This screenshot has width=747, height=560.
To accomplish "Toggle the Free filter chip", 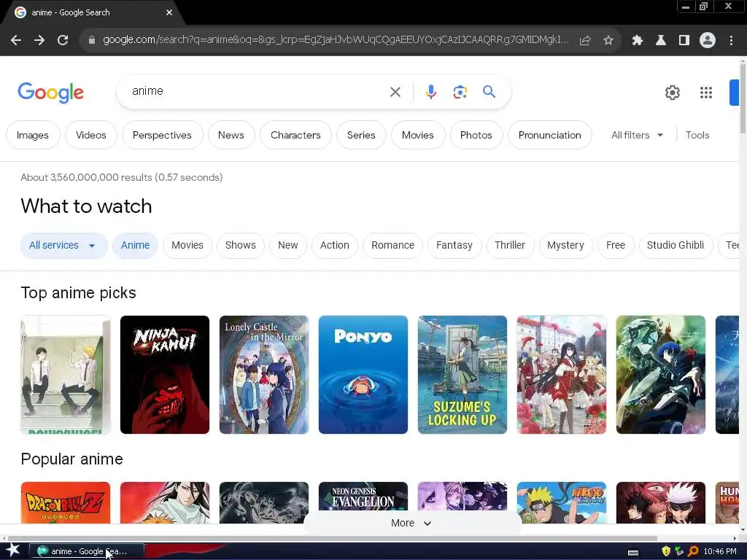I will point(616,245).
